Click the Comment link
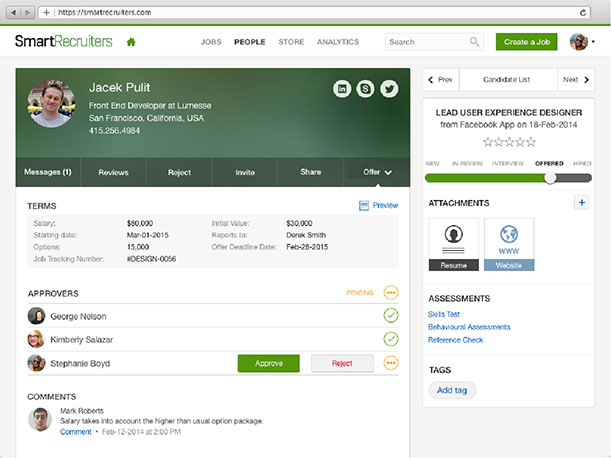This screenshot has width=611, height=458. click(x=76, y=432)
